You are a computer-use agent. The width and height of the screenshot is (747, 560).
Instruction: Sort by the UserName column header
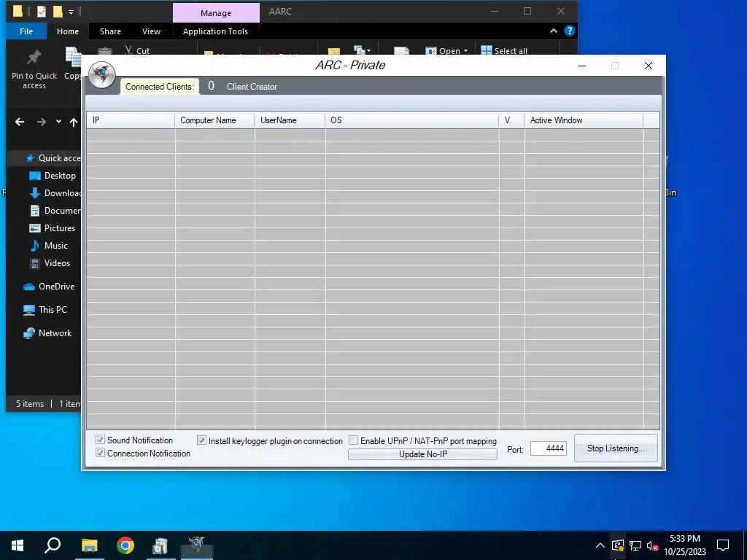point(290,120)
